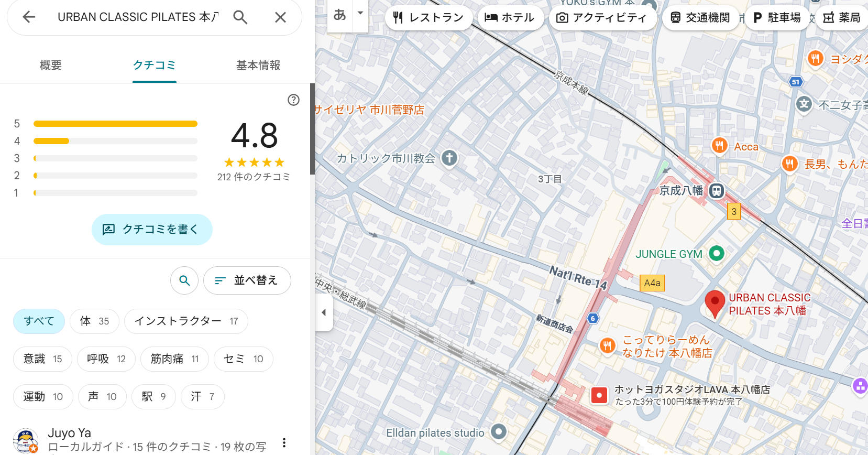Switch to the 概要 tab
This screenshot has width=868, height=455.
pyautogui.click(x=51, y=65)
